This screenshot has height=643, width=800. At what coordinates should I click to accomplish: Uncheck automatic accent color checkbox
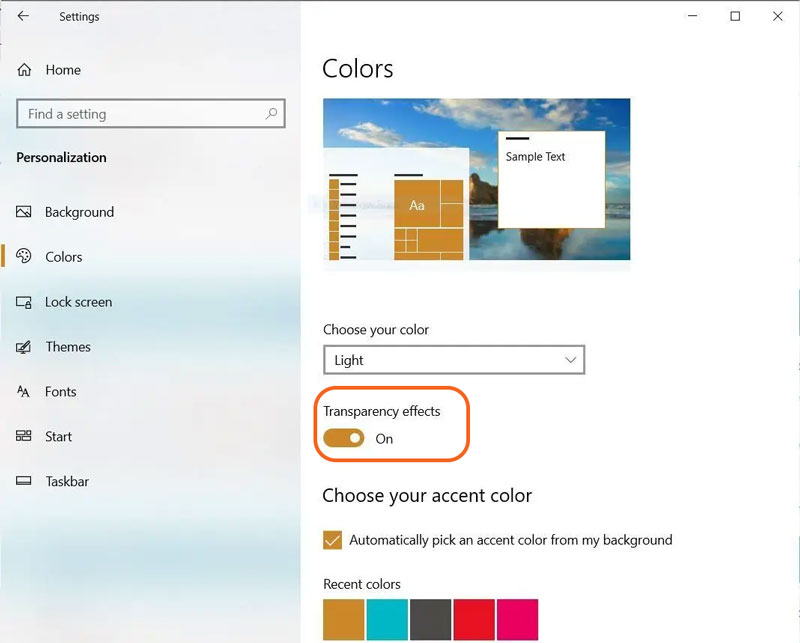(x=332, y=540)
